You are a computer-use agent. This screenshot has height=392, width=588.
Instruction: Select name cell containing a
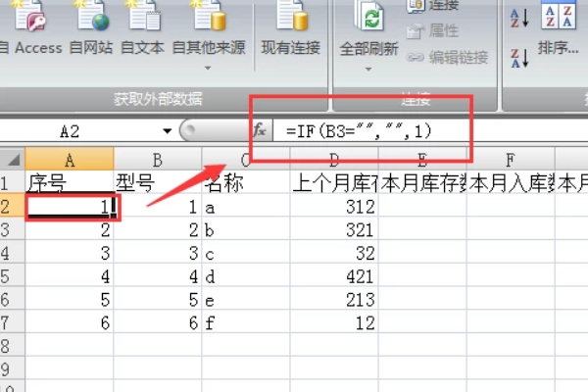pyautogui.click(x=246, y=207)
